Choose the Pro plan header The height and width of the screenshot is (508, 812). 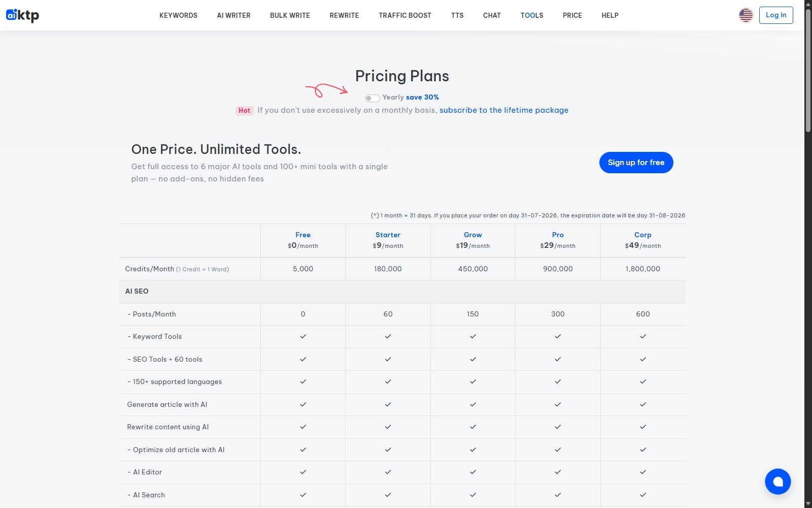coord(558,235)
